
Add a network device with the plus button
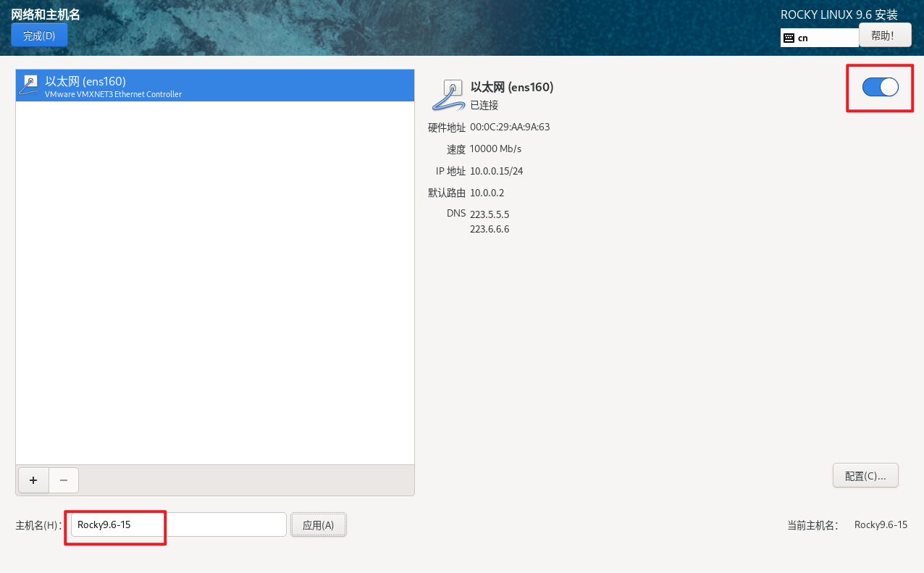(33, 480)
